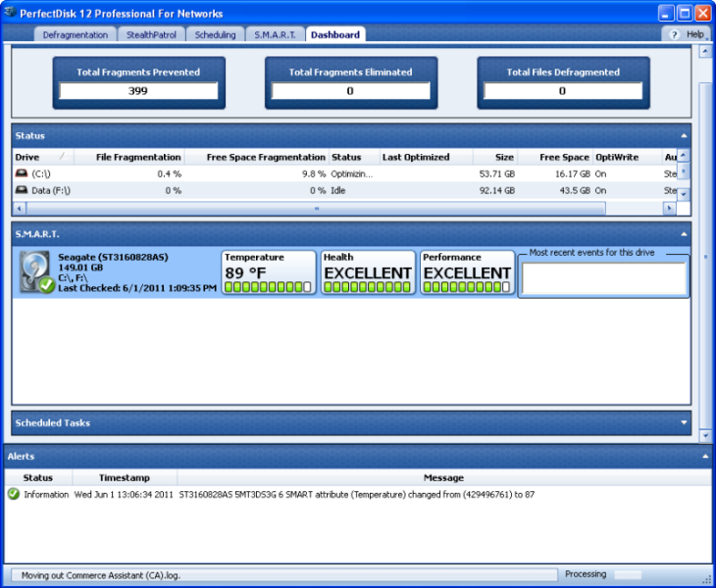Select the Data (F:\) drive icon
This screenshot has width=716, height=588.
tap(22, 190)
